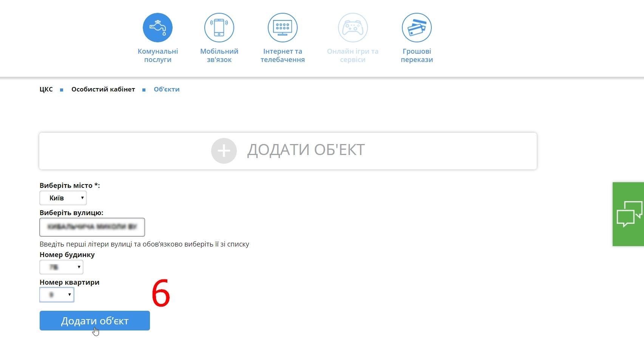Click the TV monitor internet icon

click(283, 28)
